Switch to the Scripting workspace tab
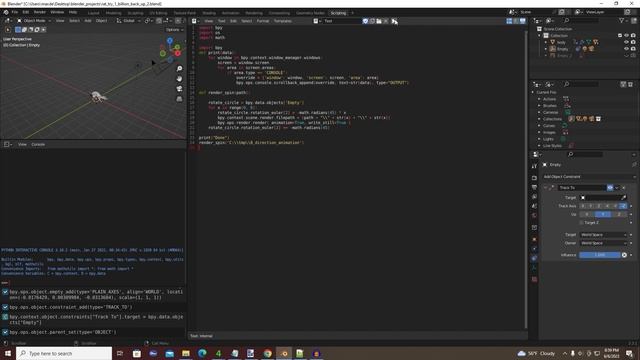The image size is (640, 360). pos(338,13)
